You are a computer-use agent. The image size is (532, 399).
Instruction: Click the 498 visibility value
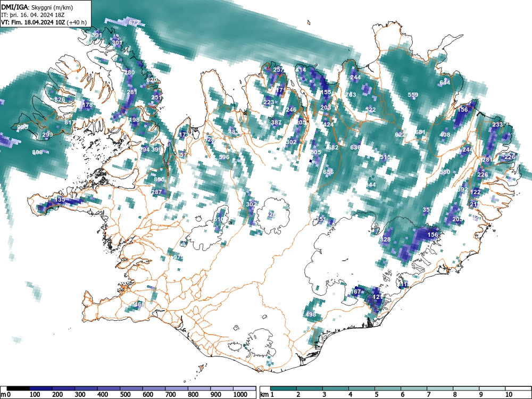click(311, 314)
